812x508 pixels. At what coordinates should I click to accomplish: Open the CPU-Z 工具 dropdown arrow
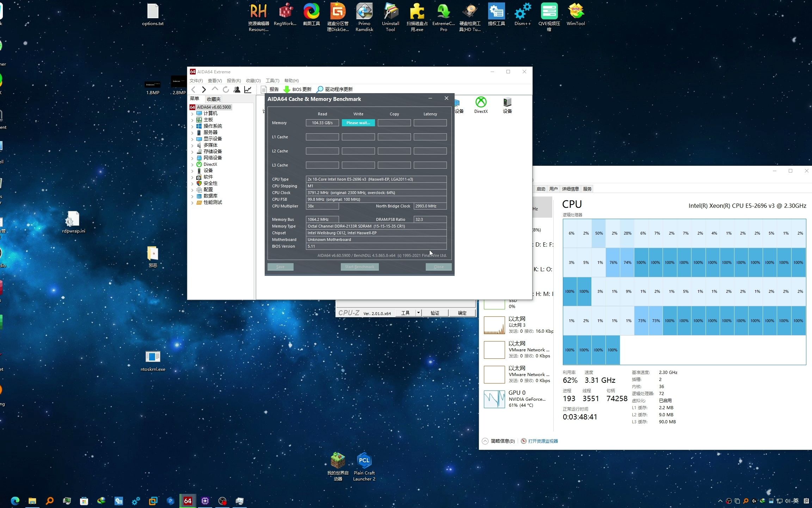418,313
